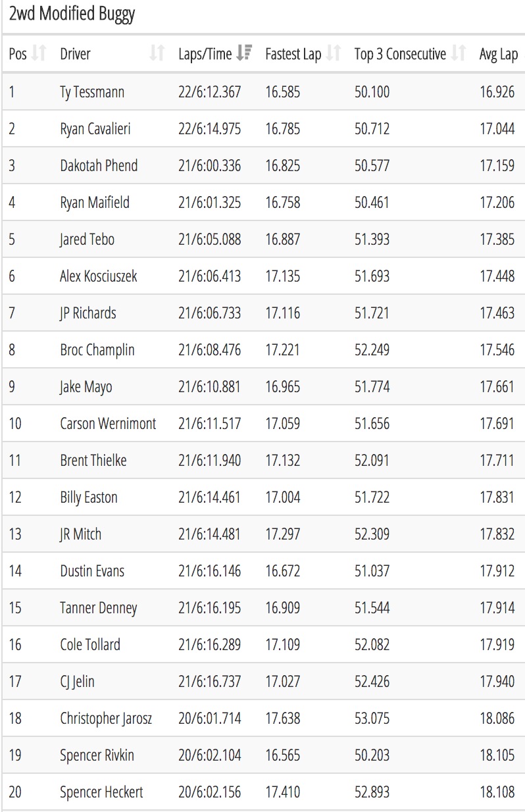Click on Jared Tebo's name
The width and height of the screenshot is (525, 812).
(87, 239)
